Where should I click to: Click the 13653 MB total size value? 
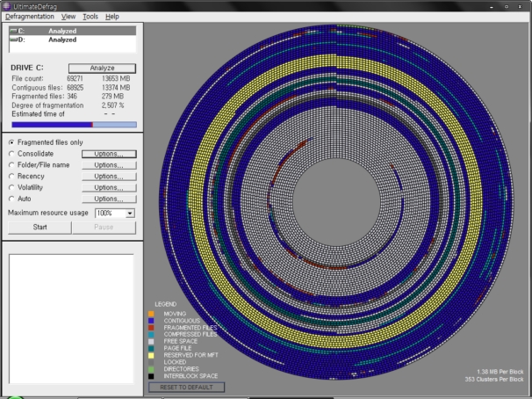coord(116,79)
